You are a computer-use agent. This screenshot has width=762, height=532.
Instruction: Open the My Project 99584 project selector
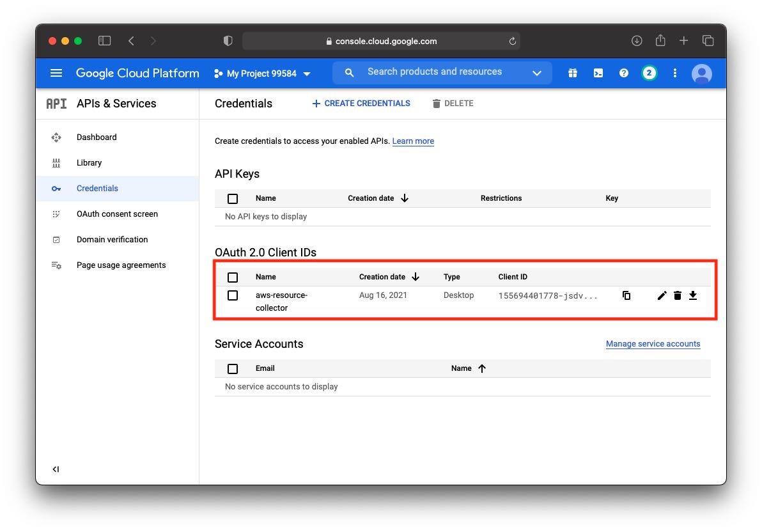pyautogui.click(x=262, y=74)
